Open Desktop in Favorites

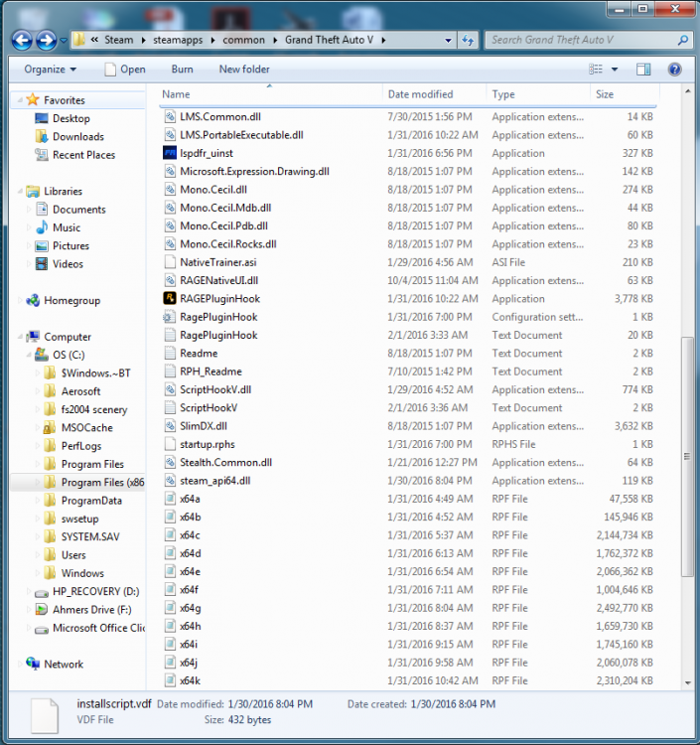[x=71, y=118]
